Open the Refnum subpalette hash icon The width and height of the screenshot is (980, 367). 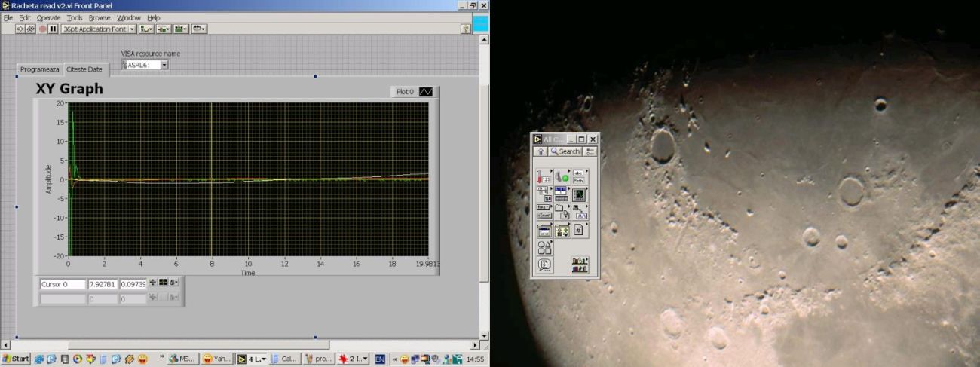coord(580,230)
